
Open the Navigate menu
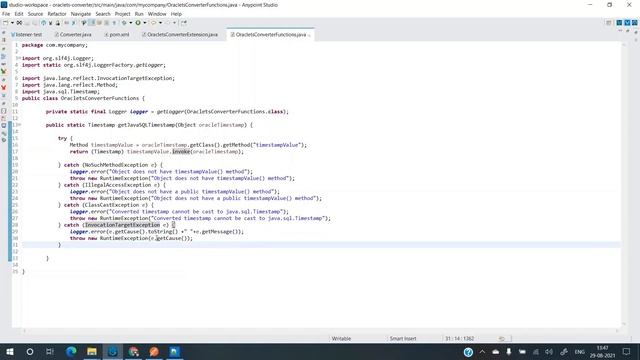click(x=81, y=14)
